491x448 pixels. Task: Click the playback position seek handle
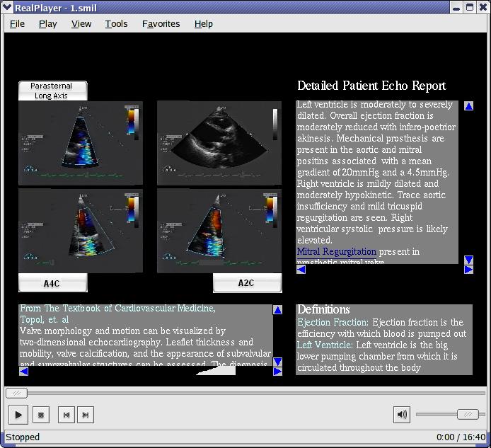pyautogui.click(x=16, y=393)
